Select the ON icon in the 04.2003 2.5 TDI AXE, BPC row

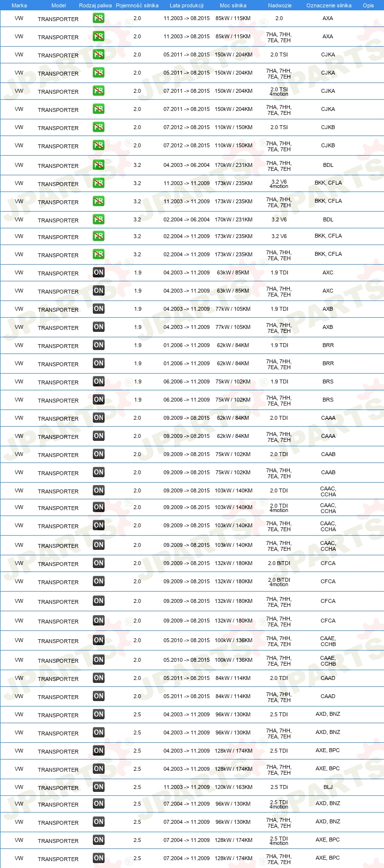point(99,751)
